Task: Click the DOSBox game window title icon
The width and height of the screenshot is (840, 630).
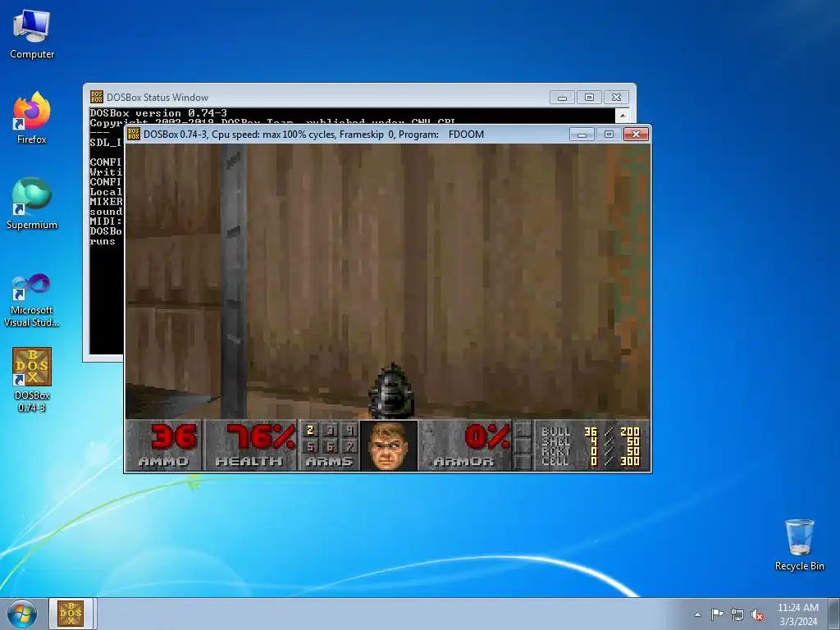Action: (134, 134)
